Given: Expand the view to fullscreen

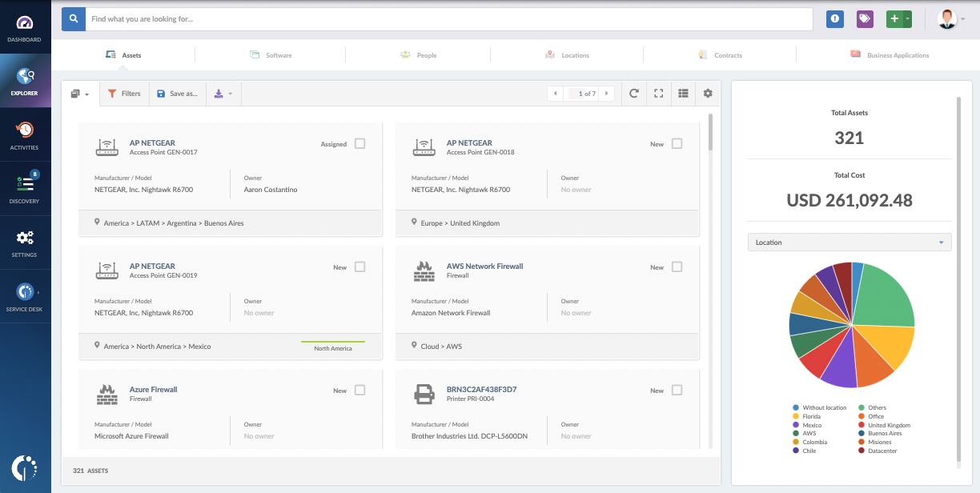Looking at the screenshot, I should [658, 93].
